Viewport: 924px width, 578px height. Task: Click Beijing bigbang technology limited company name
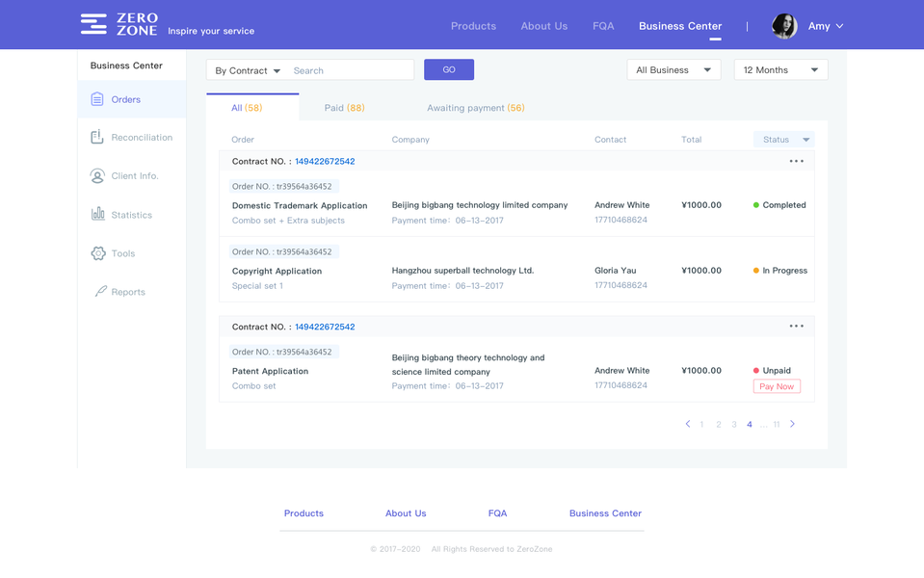pyautogui.click(x=480, y=205)
